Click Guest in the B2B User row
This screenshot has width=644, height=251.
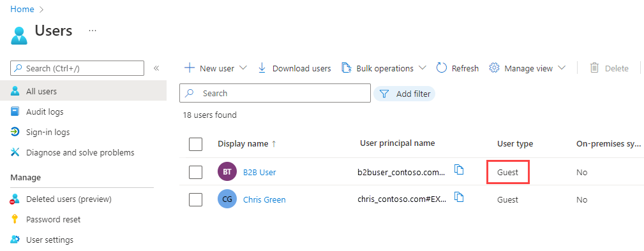point(507,172)
